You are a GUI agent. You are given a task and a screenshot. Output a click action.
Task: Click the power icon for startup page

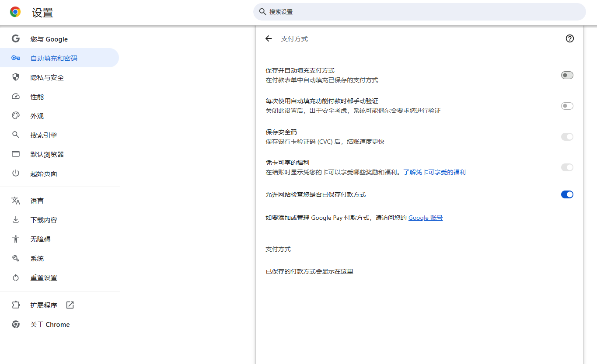pos(16,173)
